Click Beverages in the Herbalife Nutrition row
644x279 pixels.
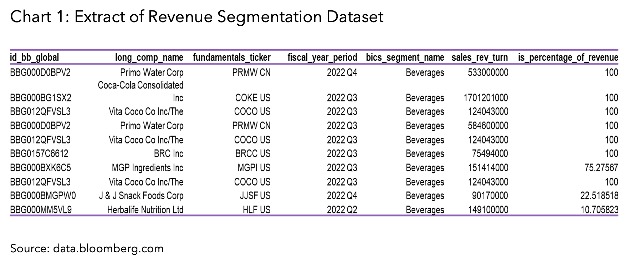(425, 210)
